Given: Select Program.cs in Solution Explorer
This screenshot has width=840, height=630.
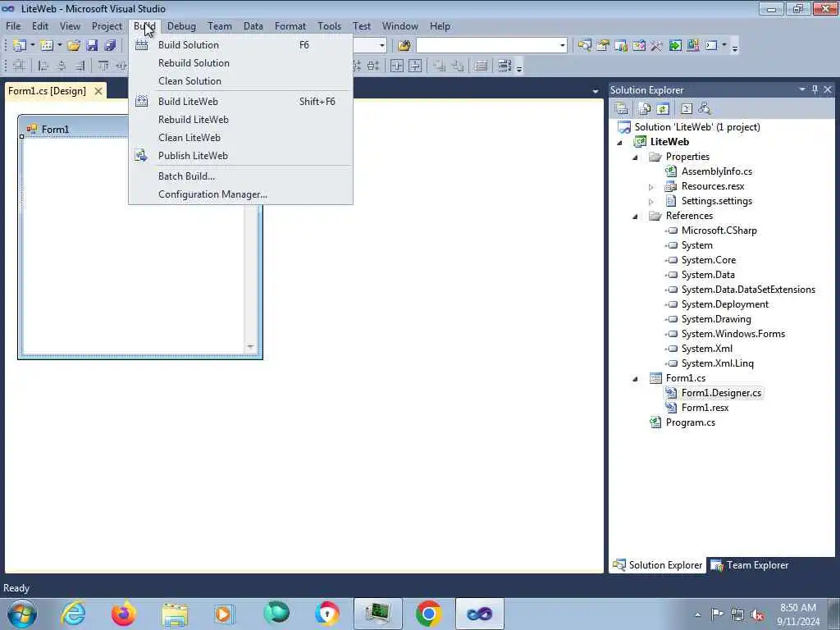Looking at the screenshot, I should click(690, 422).
